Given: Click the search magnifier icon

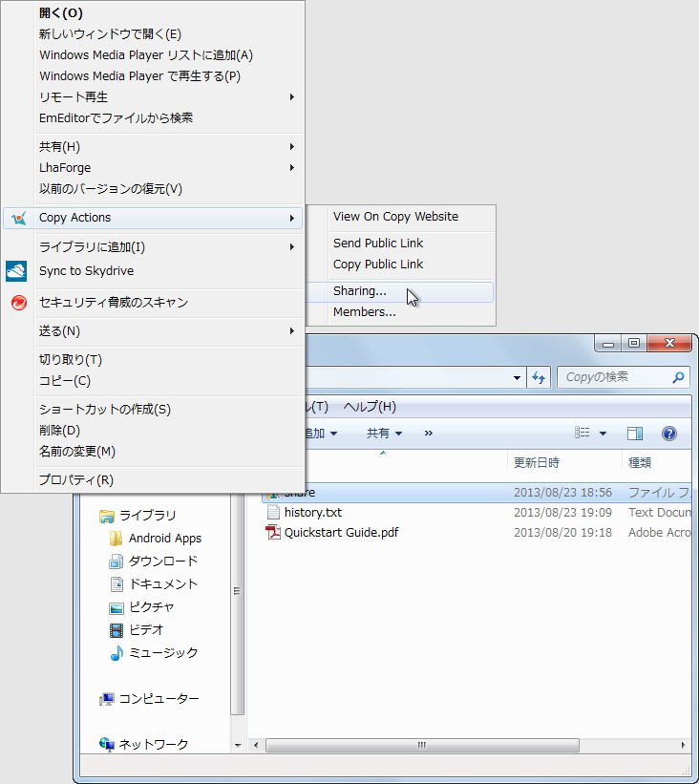Looking at the screenshot, I should click(x=678, y=377).
